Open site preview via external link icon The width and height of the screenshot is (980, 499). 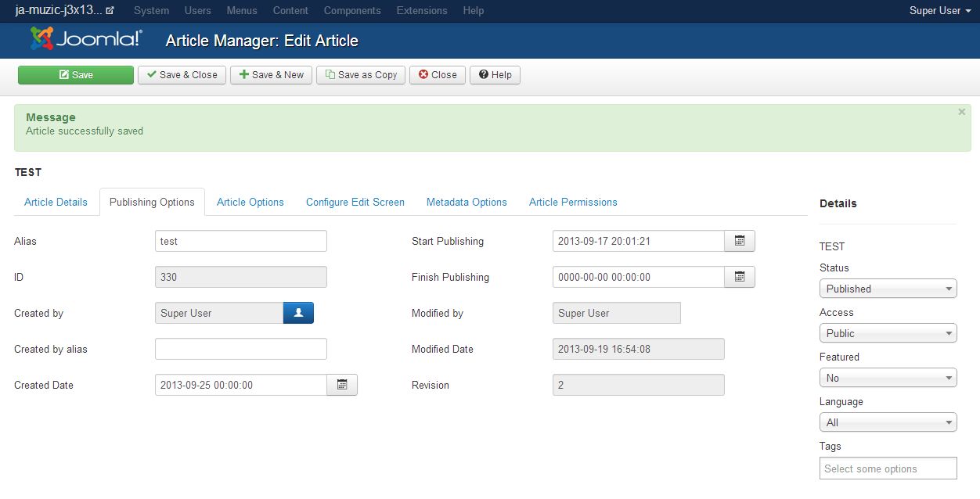pos(110,11)
